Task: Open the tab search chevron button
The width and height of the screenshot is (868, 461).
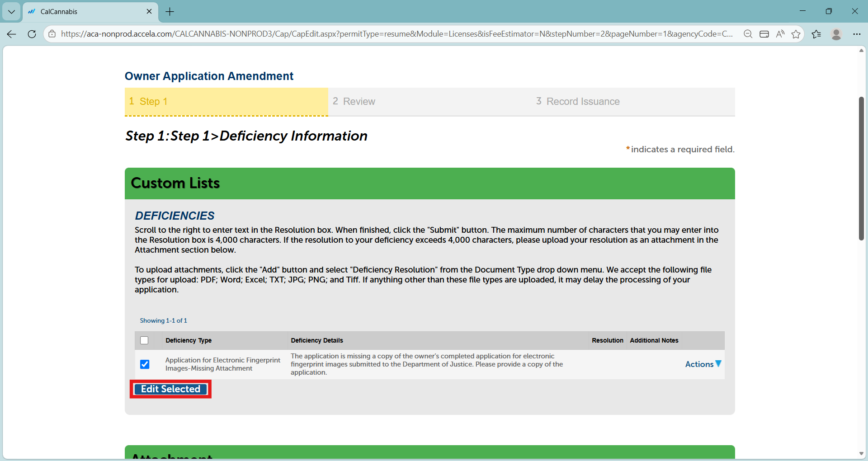Action: coord(11,12)
